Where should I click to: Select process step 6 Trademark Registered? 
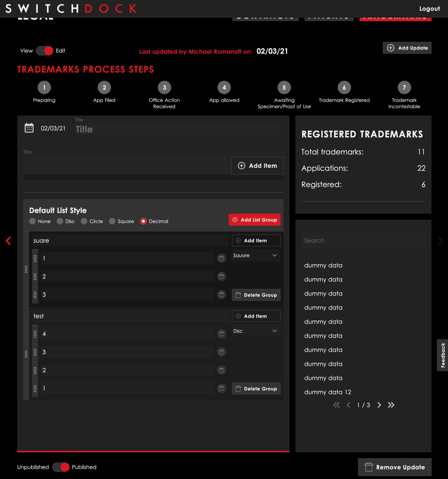click(344, 87)
